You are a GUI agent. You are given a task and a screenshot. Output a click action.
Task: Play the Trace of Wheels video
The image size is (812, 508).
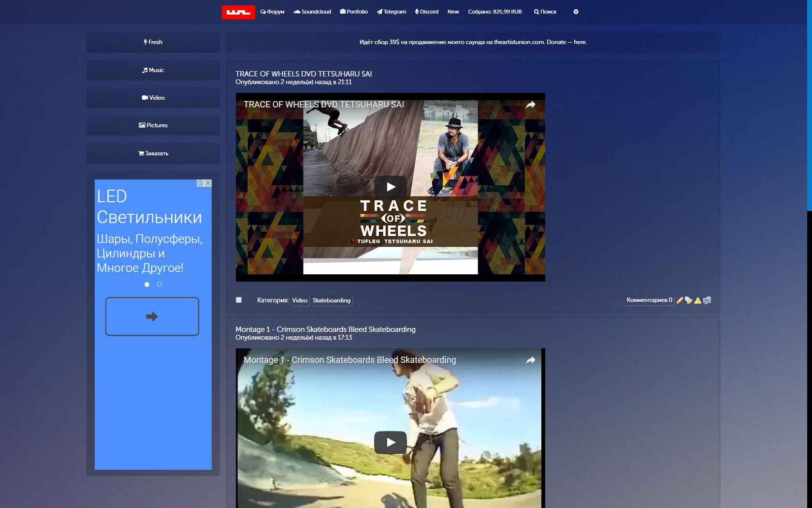(x=391, y=187)
